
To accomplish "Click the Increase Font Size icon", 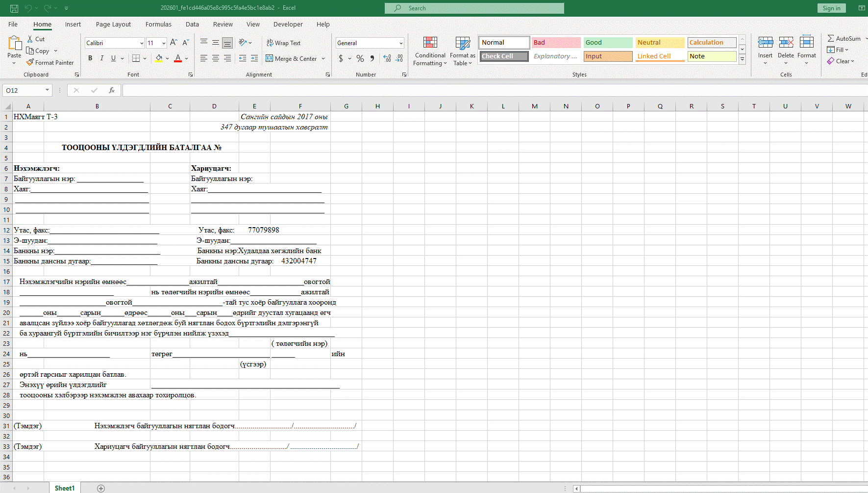I will pos(174,43).
